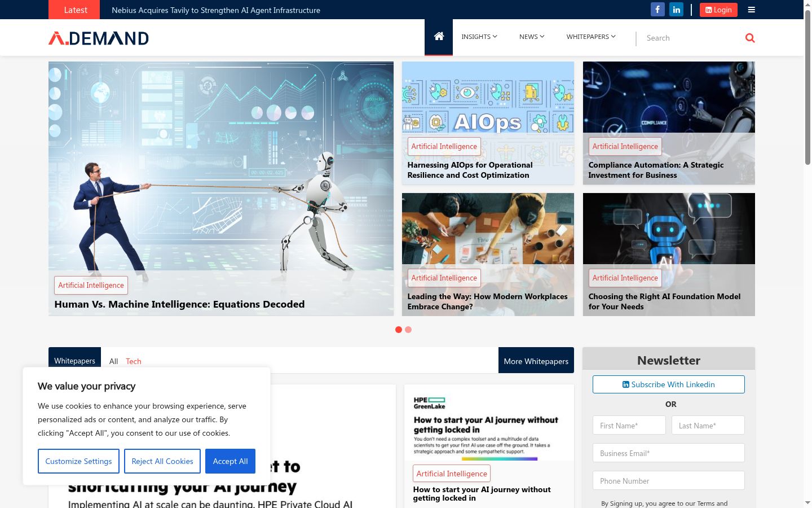Expand the News dropdown menu

click(x=532, y=37)
